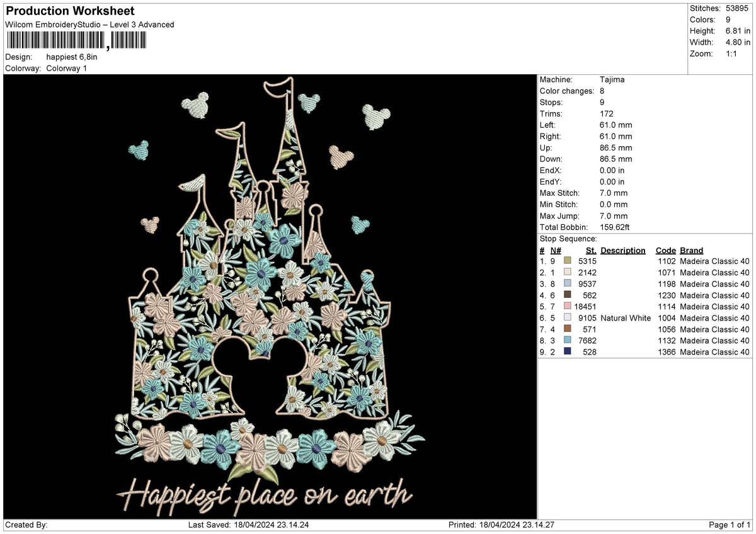Click the 'Code' column header
The height and width of the screenshot is (534, 756).
point(665,251)
